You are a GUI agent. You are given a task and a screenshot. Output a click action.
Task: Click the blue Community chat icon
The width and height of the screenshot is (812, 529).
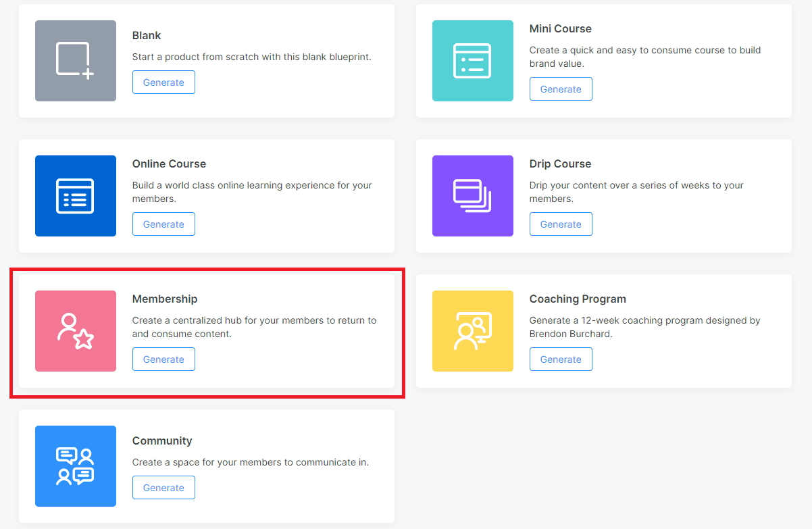[76, 466]
